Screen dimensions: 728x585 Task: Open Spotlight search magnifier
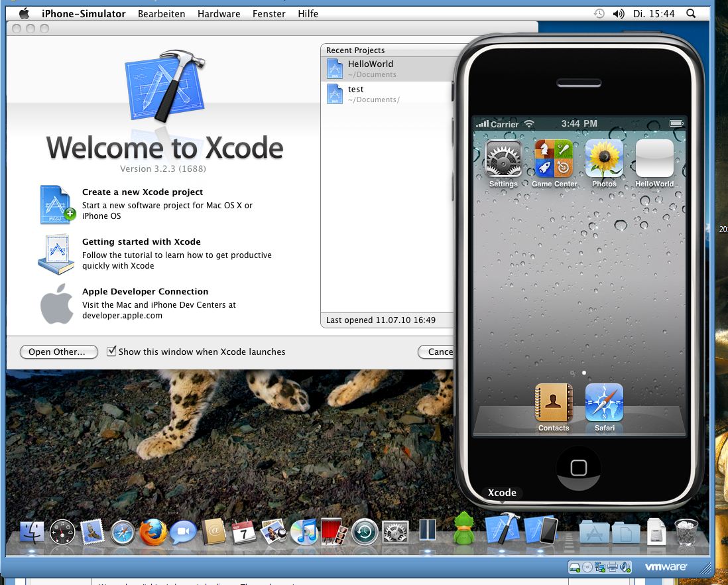pyautogui.click(x=691, y=13)
